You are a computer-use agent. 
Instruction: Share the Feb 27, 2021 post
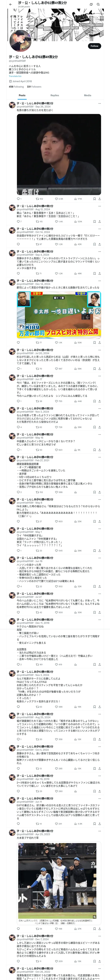(x=99, y=492)
